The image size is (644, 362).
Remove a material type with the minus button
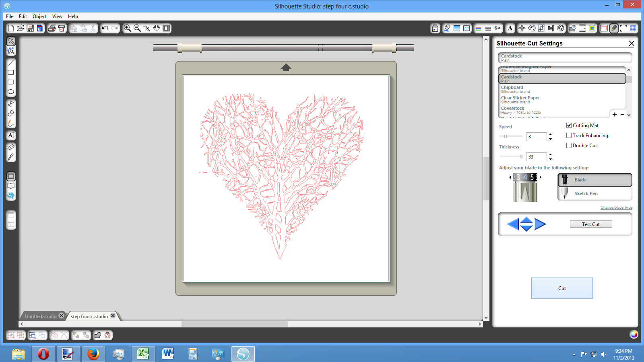pyautogui.click(x=622, y=115)
